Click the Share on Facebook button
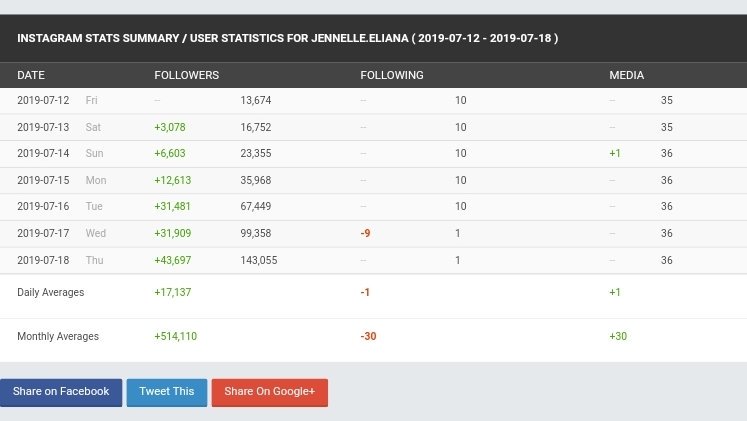747x421 pixels. click(x=61, y=392)
